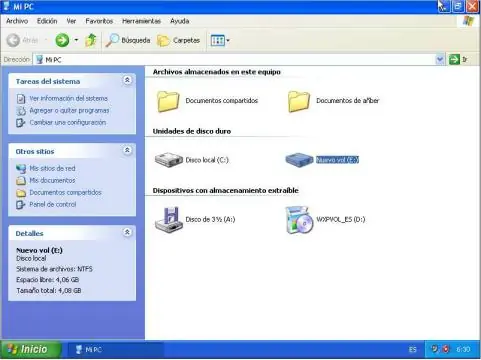This screenshot has height=360, width=481.
Task: Expand the Dirección address bar dropdown
Action: [440, 60]
